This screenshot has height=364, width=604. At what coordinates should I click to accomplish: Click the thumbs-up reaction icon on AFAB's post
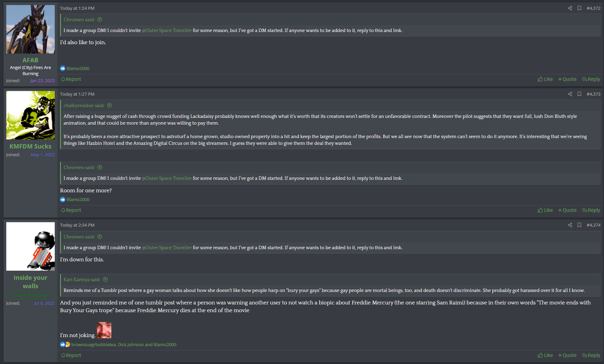tap(63, 69)
